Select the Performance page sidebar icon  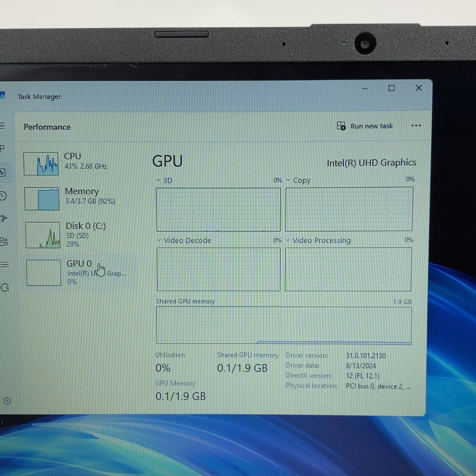coord(3,173)
